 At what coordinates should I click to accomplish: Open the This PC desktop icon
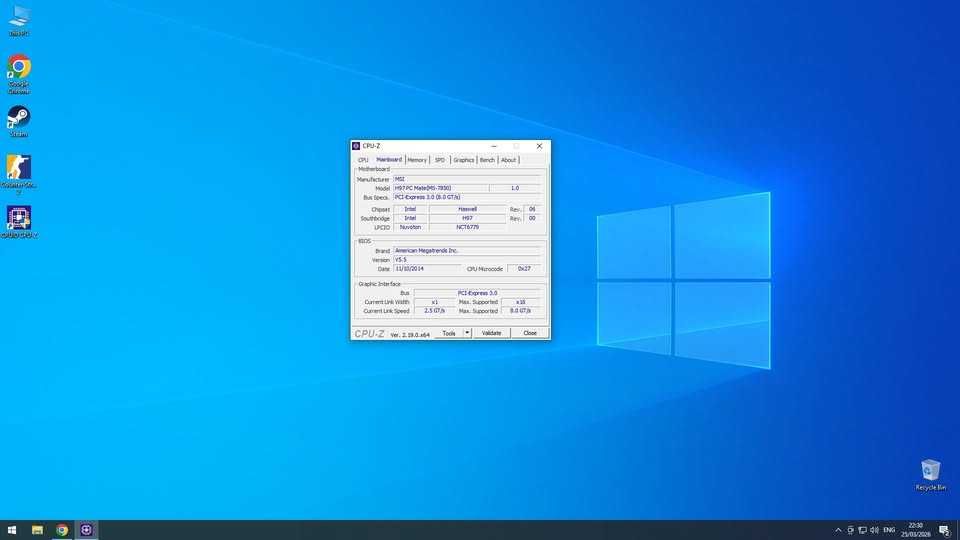[19, 21]
